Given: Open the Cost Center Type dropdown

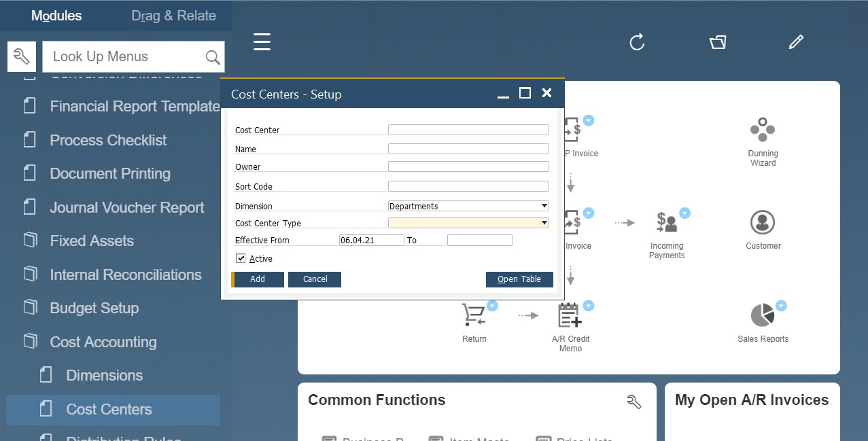Looking at the screenshot, I should (x=544, y=223).
